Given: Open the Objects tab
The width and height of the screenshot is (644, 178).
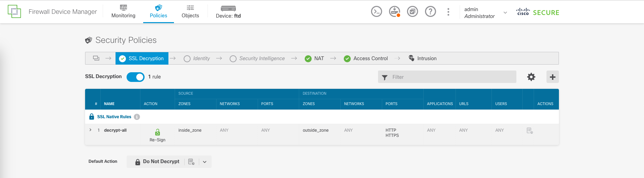Looking at the screenshot, I should 190,12.
